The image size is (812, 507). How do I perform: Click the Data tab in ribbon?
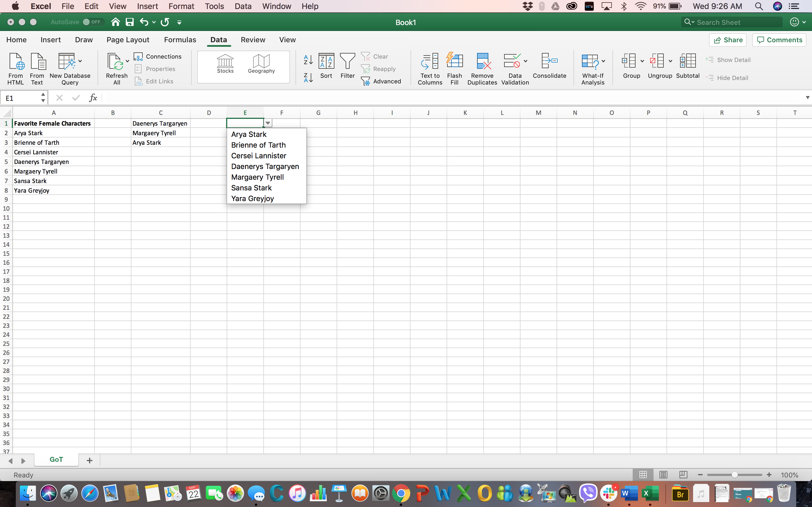pyautogui.click(x=218, y=40)
